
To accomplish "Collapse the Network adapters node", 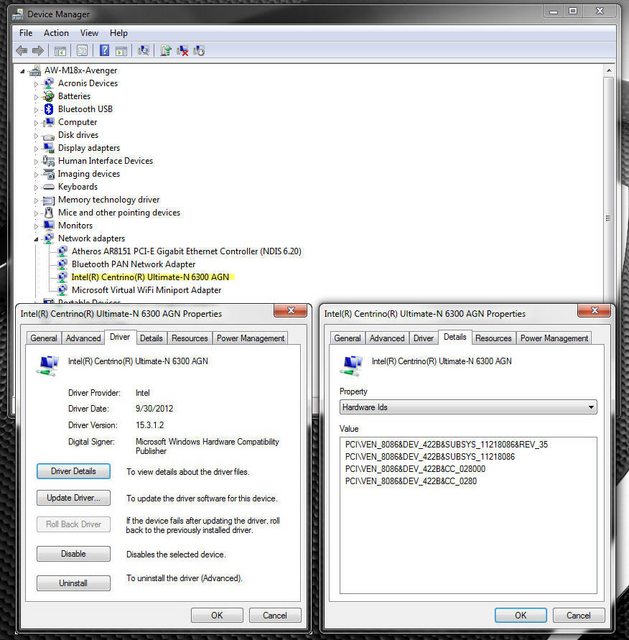I will (36, 239).
